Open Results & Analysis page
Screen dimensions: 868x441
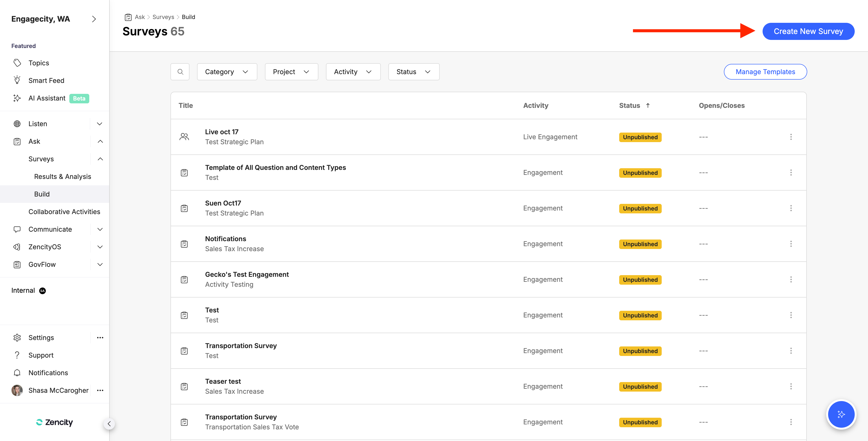pyautogui.click(x=62, y=176)
